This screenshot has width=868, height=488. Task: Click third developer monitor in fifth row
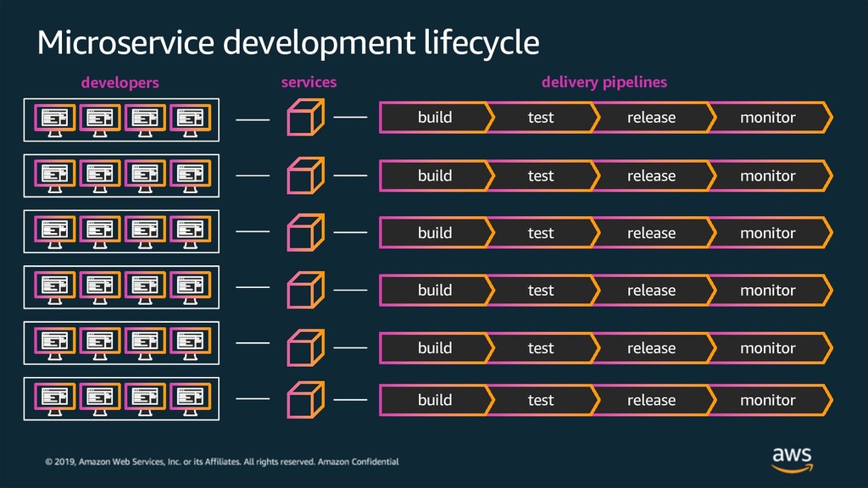(145, 344)
